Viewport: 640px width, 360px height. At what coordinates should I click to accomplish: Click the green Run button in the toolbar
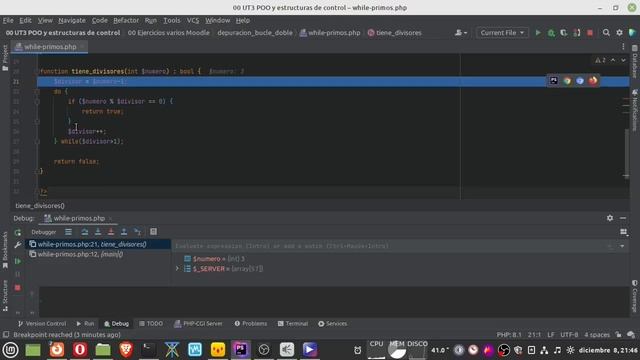click(538, 33)
